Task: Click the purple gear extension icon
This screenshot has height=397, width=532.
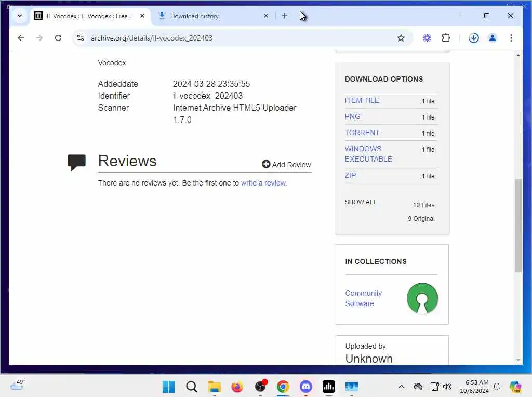Action: point(427,38)
